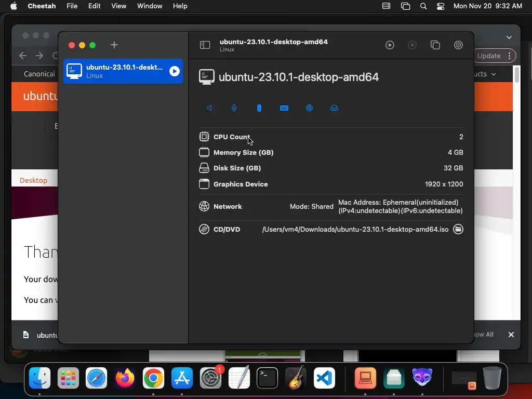Expand the products dropdown on Ubuntu page
Viewport: 532px width, 399px height.
point(485,74)
